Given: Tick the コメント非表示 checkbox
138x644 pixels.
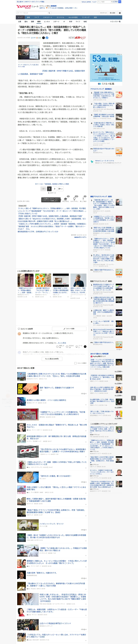Looking at the screenshot, I should (x=75, y=363).
